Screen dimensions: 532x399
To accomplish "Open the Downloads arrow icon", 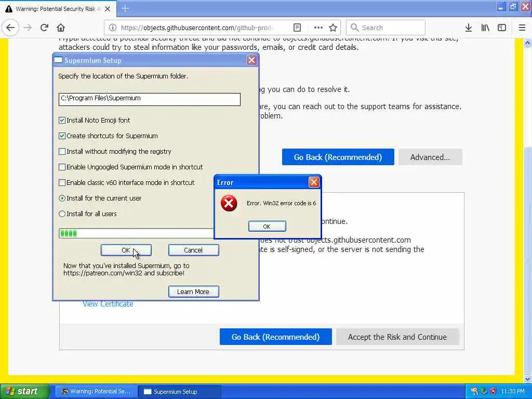I will (x=469, y=28).
